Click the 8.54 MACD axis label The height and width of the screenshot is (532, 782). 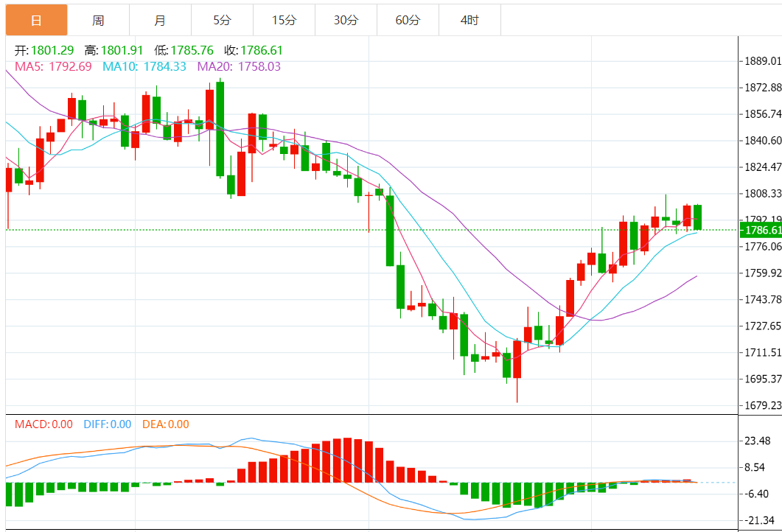click(x=755, y=467)
